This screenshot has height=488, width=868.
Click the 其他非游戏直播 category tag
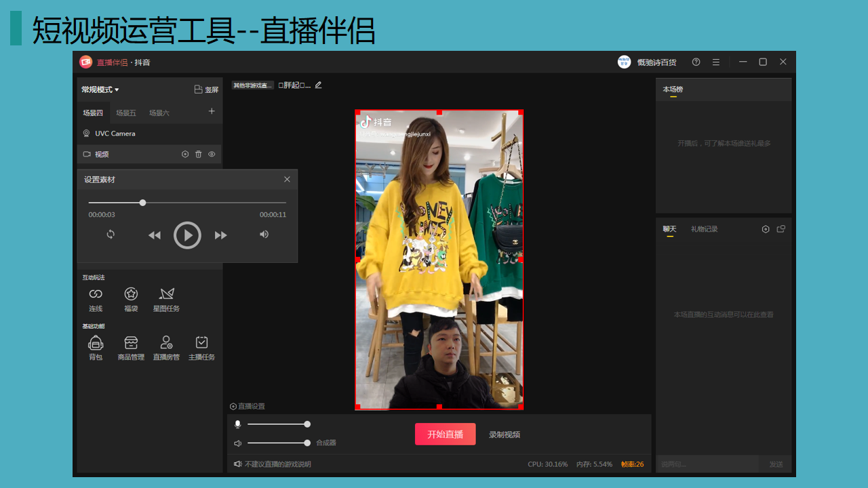[252, 85]
